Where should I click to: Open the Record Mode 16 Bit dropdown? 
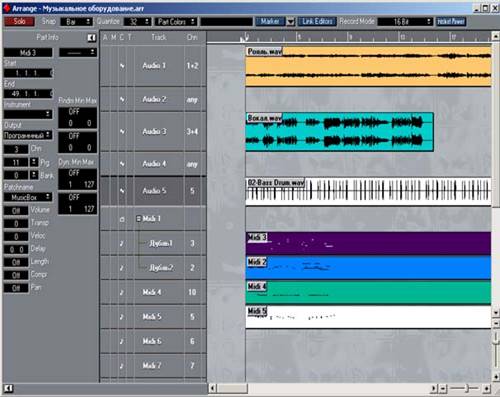pyautogui.click(x=405, y=22)
